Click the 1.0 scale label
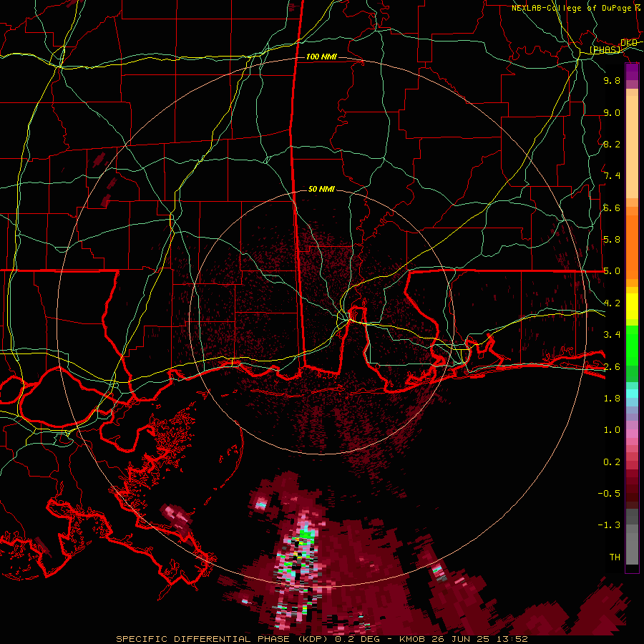644x644 pixels. pos(612,430)
